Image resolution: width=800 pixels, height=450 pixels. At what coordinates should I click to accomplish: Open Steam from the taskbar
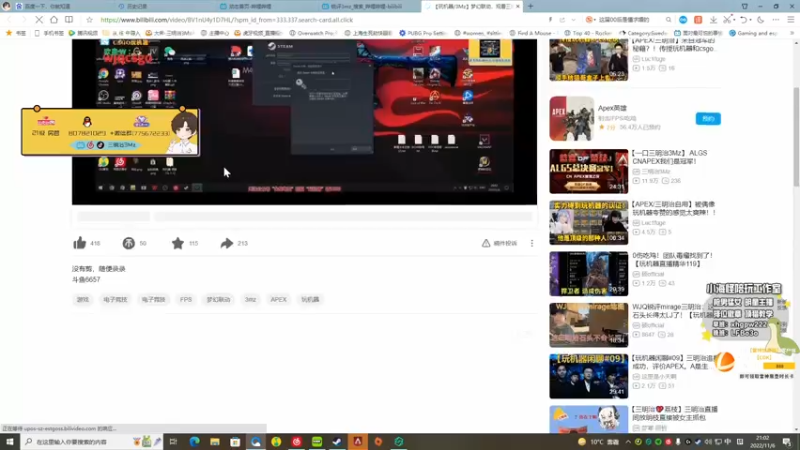337,442
